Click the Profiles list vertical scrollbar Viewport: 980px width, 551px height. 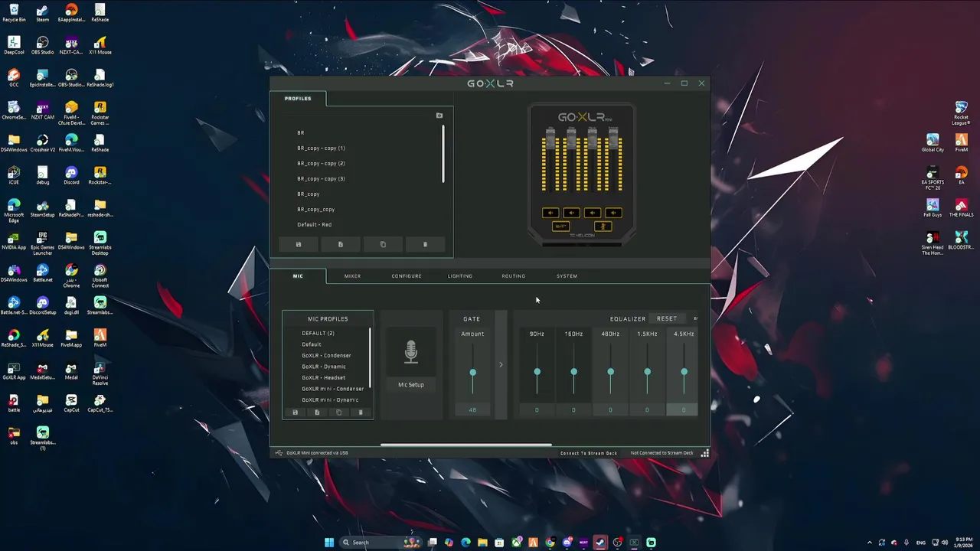pos(443,154)
